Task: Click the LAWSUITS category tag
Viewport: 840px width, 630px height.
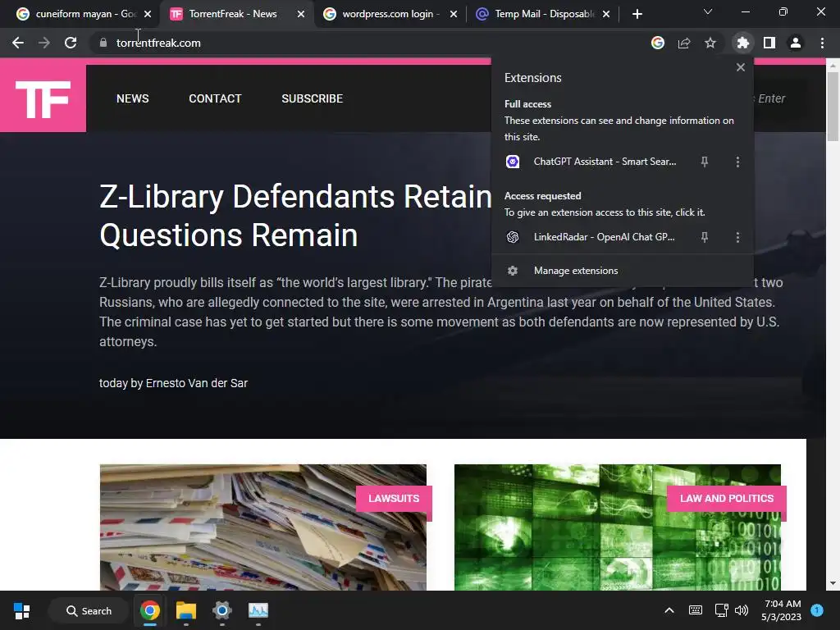Action: pyautogui.click(x=394, y=498)
